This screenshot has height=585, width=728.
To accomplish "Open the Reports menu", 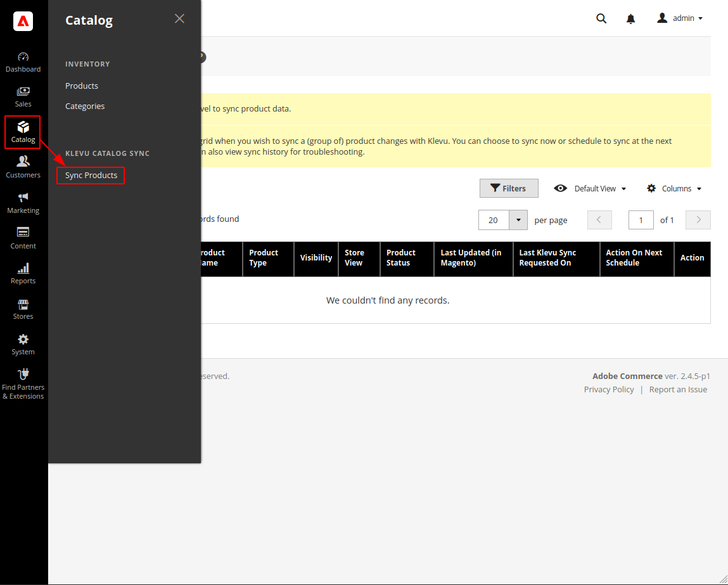I will click(x=23, y=274).
